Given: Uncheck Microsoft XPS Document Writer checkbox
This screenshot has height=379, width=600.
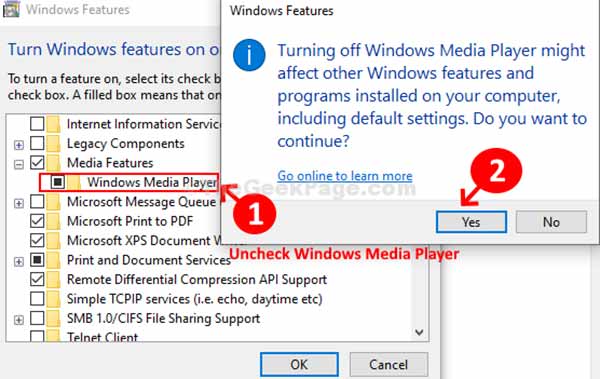Looking at the screenshot, I should (x=37, y=240).
